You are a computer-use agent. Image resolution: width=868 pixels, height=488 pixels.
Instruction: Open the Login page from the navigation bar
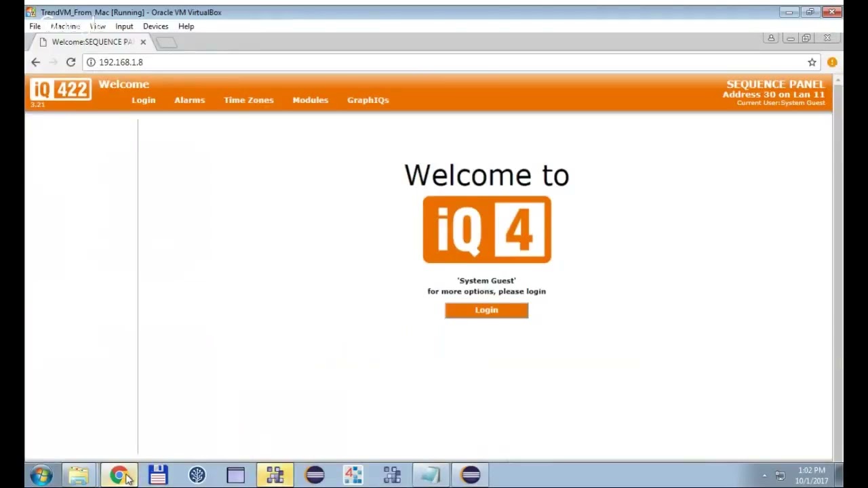(x=143, y=100)
